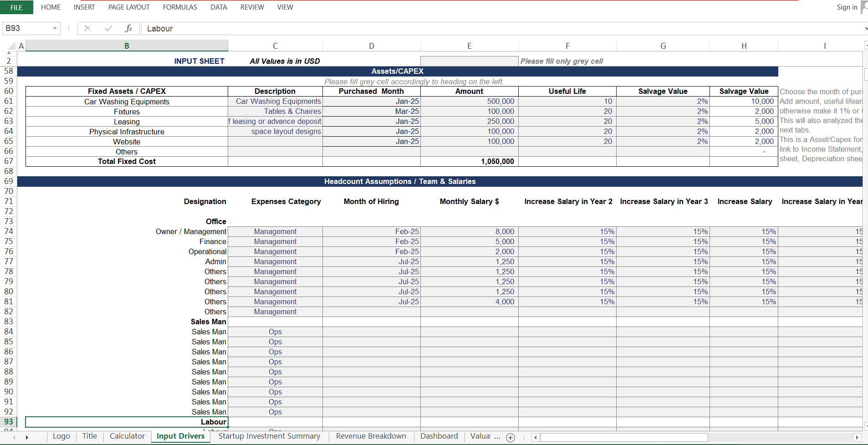Select column E header
This screenshot has width=868, height=445.
coord(469,46)
